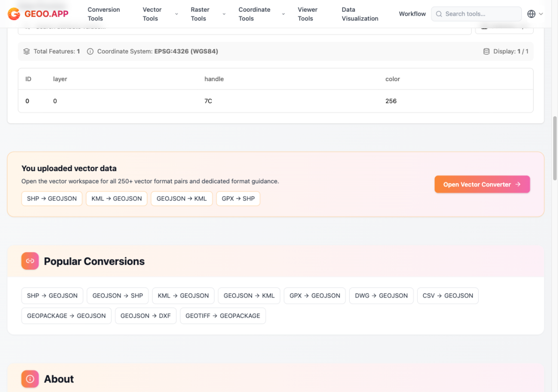558x392 pixels.
Task: Select GEOPACKAGE → GEOJSON popular conversion
Action: coord(66,316)
